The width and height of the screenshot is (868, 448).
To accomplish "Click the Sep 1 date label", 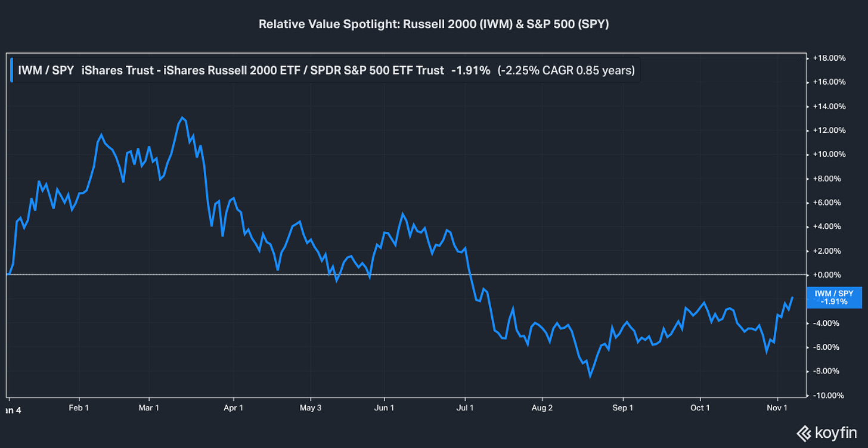I will (623, 408).
